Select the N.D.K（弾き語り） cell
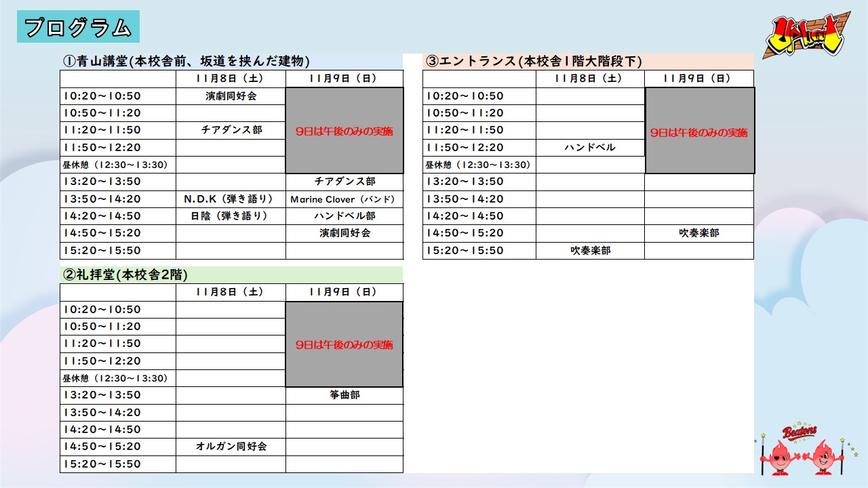The width and height of the screenshot is (868, 488). (231, 199)
